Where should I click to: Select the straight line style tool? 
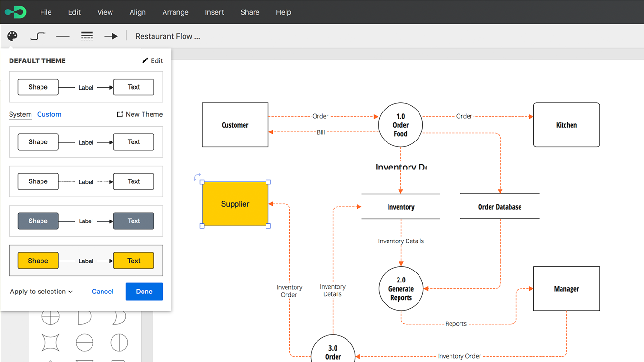(x=62, y=36)
